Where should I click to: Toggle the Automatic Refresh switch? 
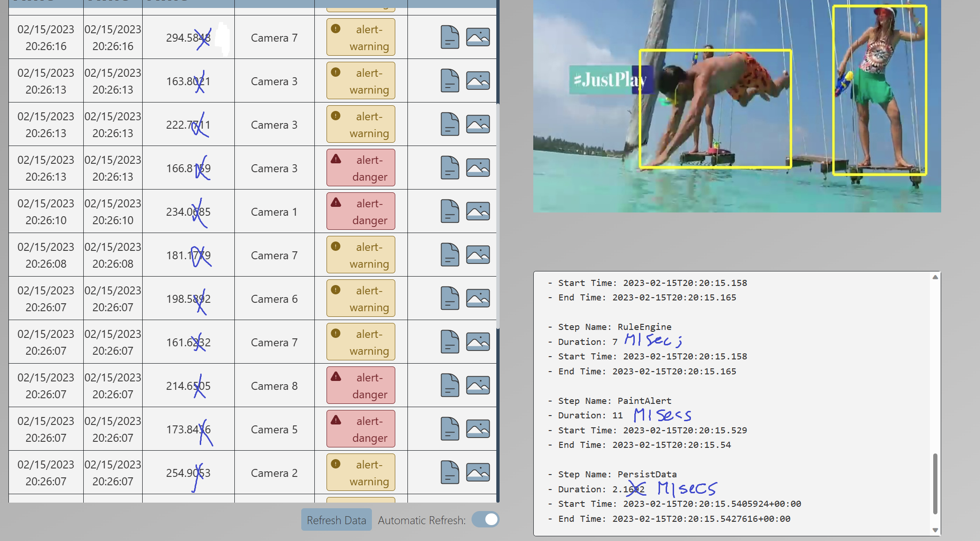486,519
